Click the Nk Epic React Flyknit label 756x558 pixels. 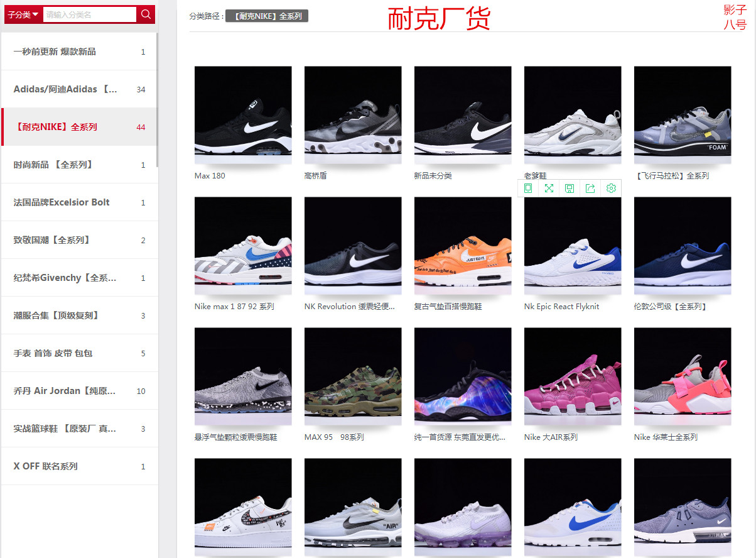point(561,307)
